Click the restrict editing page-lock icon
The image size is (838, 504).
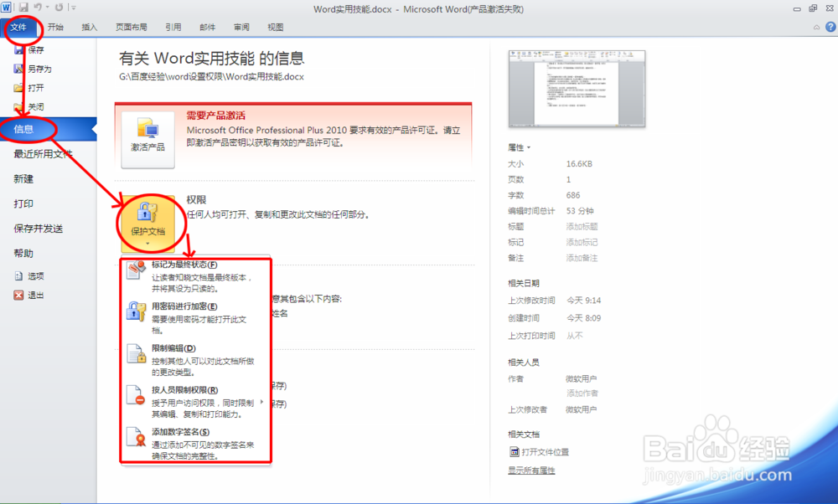[x=136, y=353]
